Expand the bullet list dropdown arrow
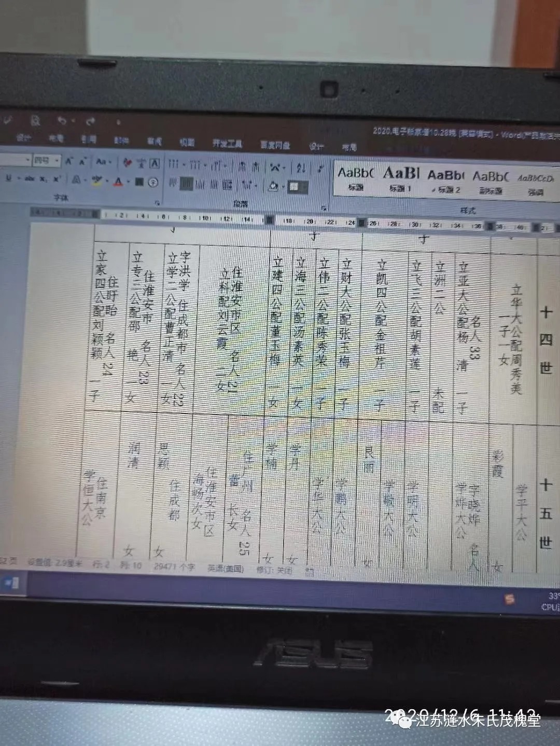560x746 pixels. [184, 165]
